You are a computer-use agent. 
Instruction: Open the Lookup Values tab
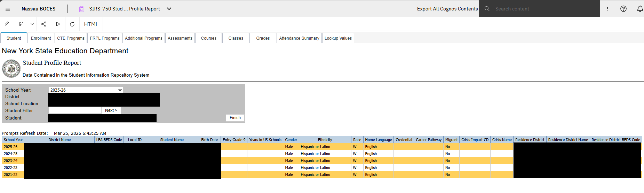(338, 38)
